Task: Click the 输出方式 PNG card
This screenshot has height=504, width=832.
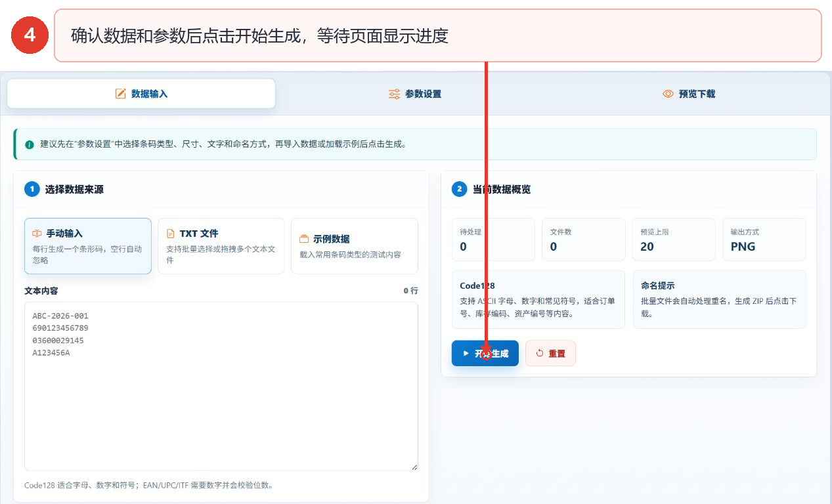Action: 764,240
